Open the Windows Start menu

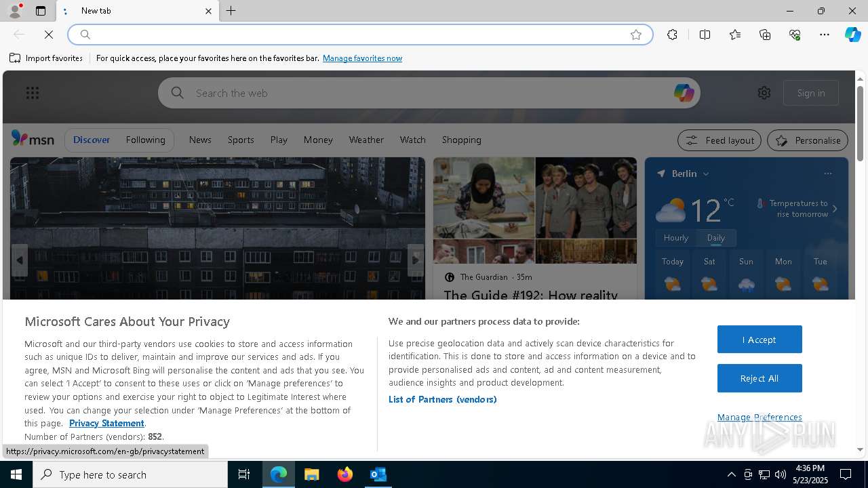[x=16, y=474]
